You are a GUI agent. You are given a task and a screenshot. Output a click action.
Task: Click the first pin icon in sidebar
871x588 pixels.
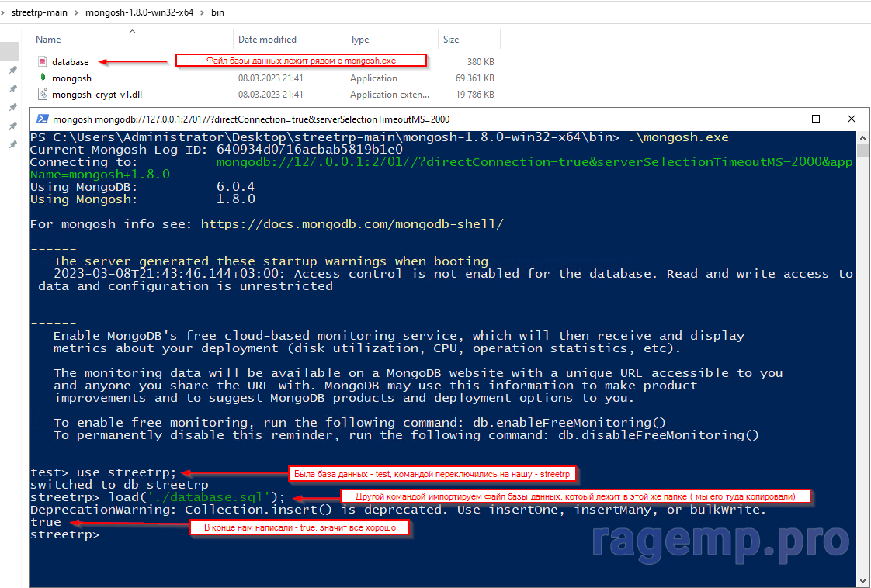(12, 70)
